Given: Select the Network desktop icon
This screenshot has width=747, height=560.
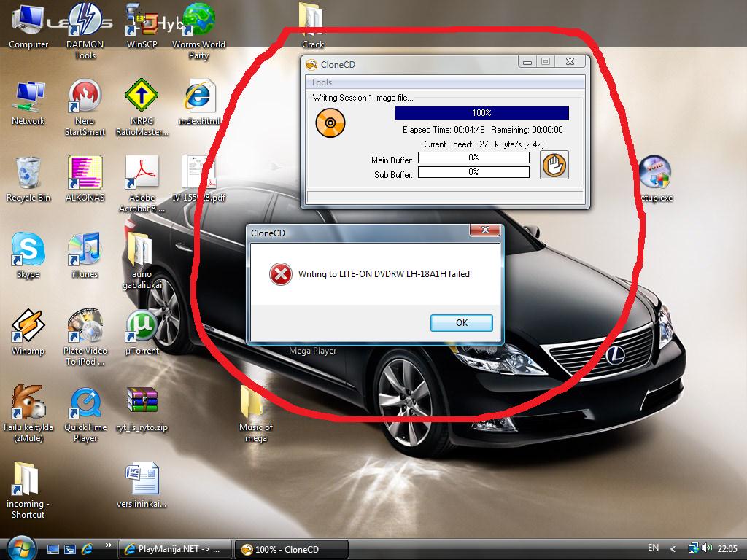Looking at the screenshot, I should click(28, 102).
